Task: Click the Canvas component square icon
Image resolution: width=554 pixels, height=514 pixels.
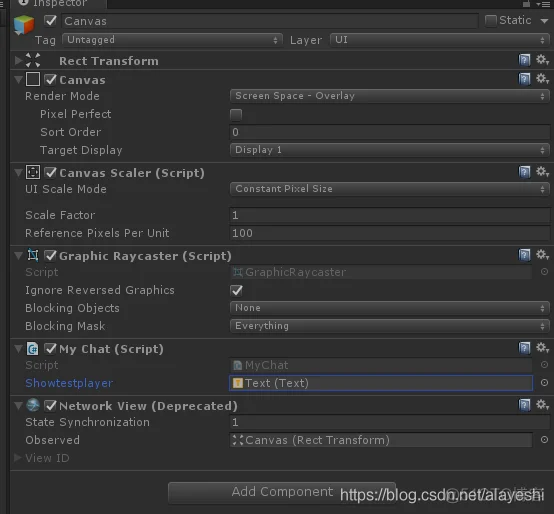Action: (x=33, y=79)
